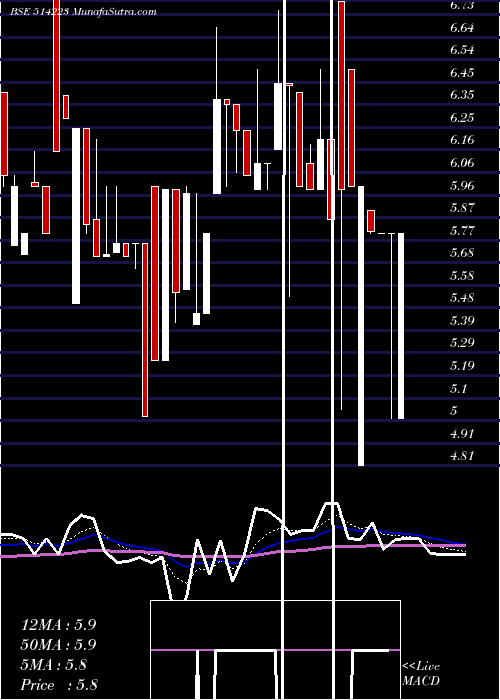Select the Price : 5.8 readout
This screenshot has height=700, width=500.
tap(59, 685)
